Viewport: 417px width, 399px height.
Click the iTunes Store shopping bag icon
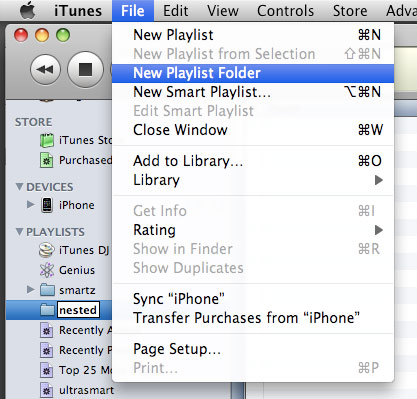47,140
